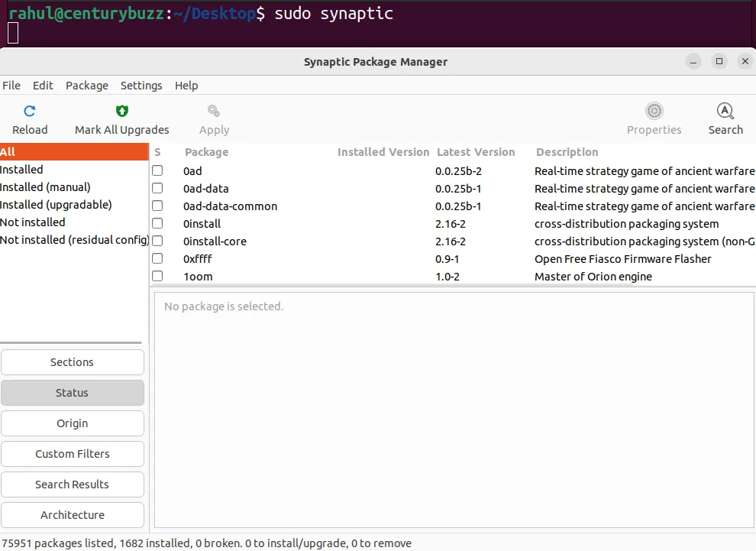Click the Reload icon in toolbar
Viewport: 756px width, 551px height.
(x=30, y=112)
